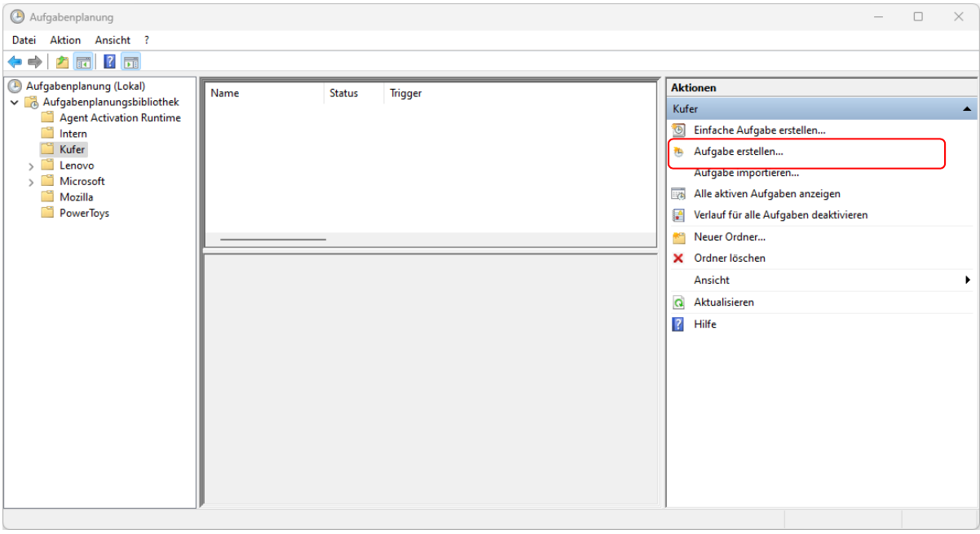This screenshot has height=534, width=980.
Task: Expand the Microsoft folder node
Action: point(31,182)
